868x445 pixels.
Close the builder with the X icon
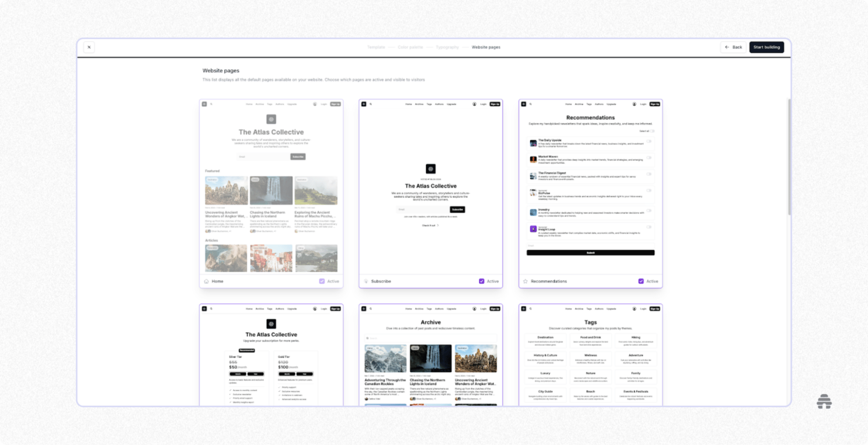(x=89, y=47)
